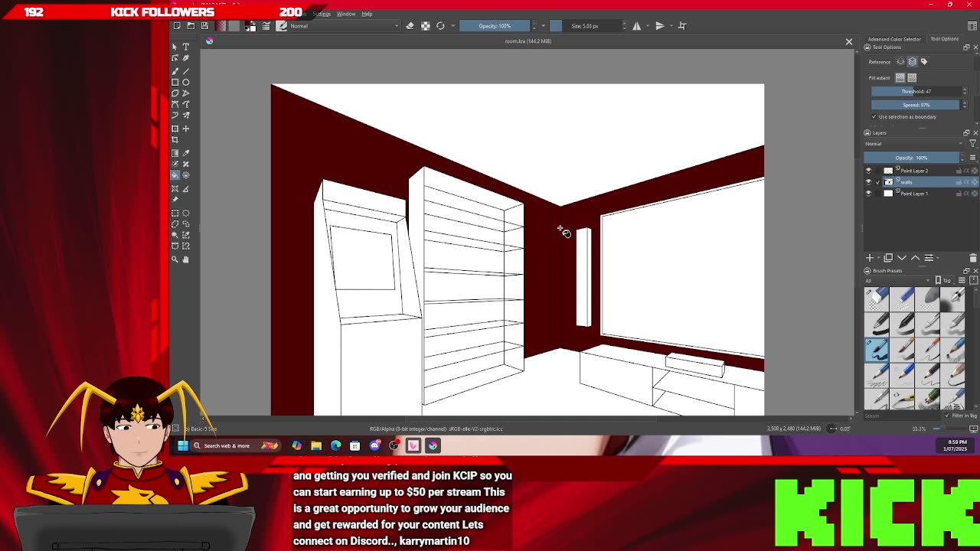Adjust the Threshold slider
Screen dimensions: 980x551
coord(916,92)
